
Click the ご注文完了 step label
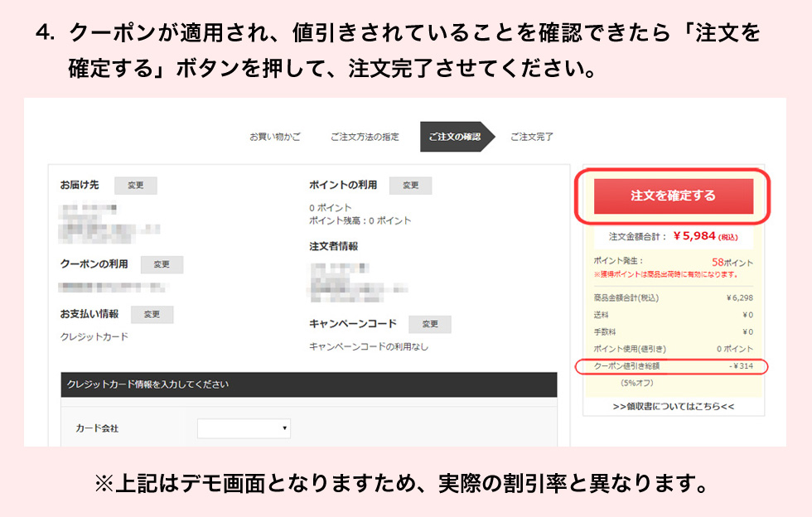tap(531, 137)
